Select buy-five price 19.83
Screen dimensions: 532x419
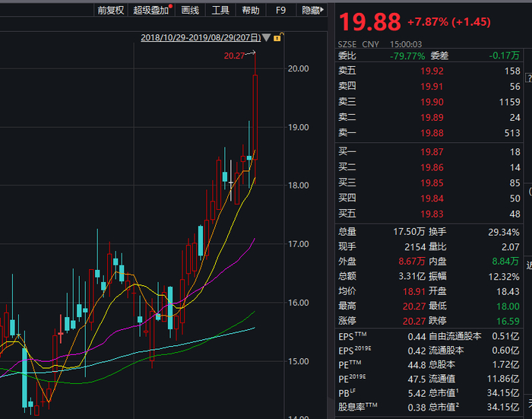(x=432, y=214)
